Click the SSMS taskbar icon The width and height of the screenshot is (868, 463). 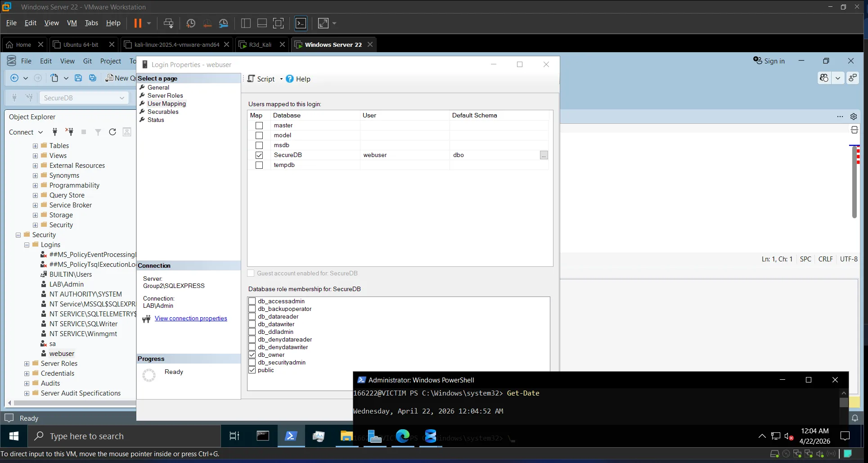431,436
